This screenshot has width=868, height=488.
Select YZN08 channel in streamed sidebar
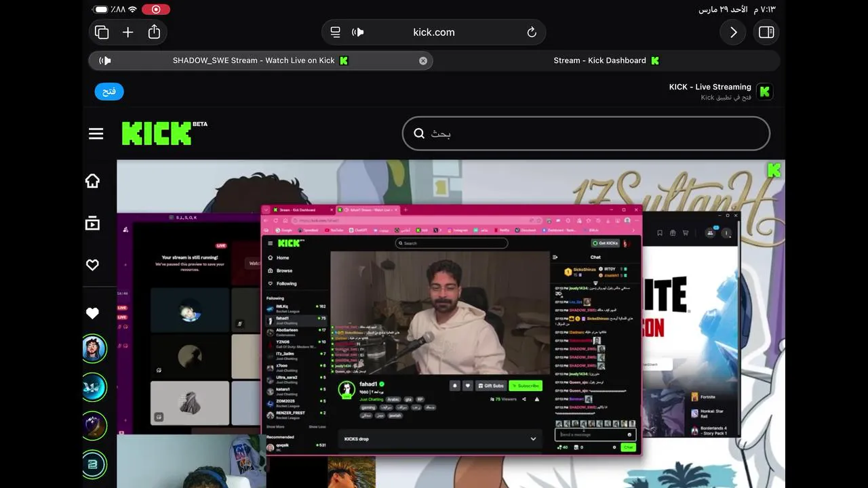[296, 343]
